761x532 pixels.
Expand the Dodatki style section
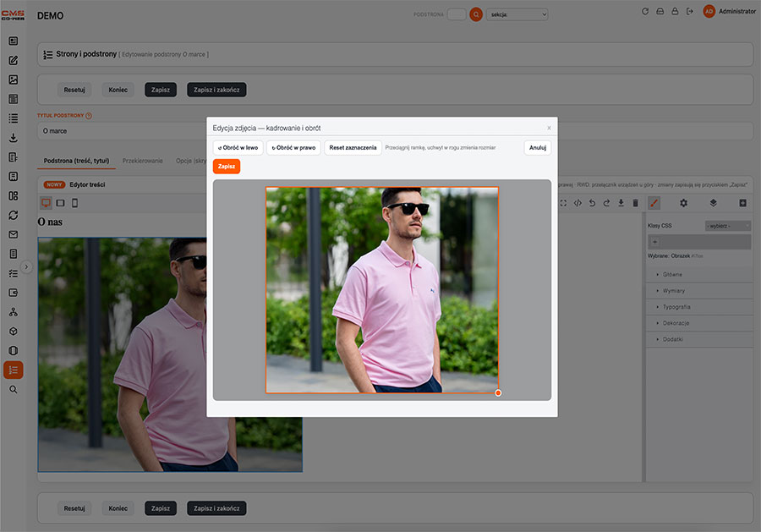click(699, 339)
